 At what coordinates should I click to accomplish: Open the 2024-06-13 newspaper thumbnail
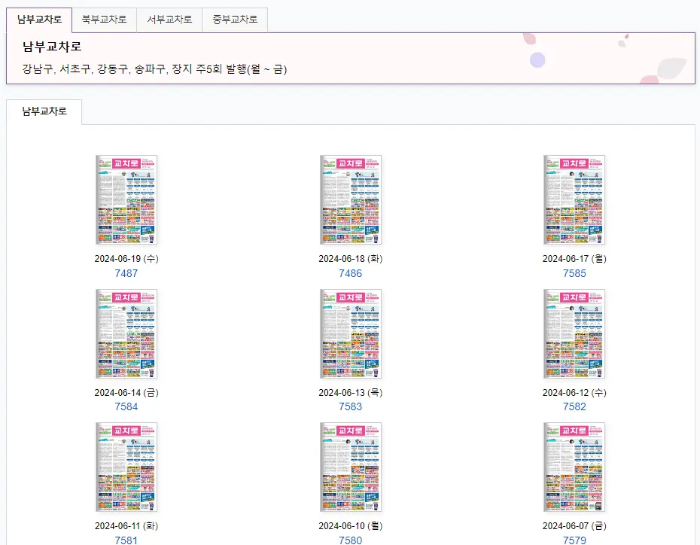click(350, 333)
